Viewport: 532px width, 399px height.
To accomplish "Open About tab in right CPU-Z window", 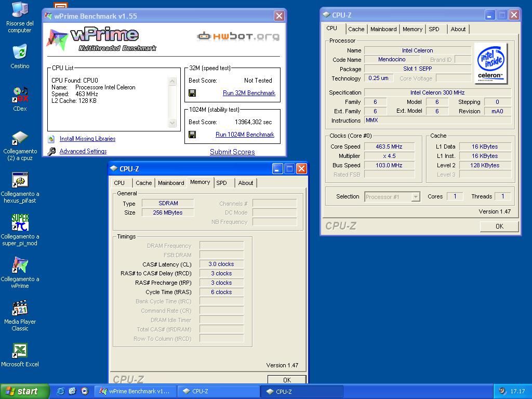I will point(458,29).
